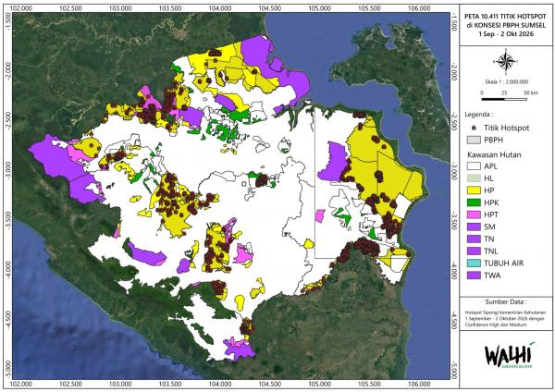Click the green HPK legend swatch
555x392 pixels.
[474, 202]
